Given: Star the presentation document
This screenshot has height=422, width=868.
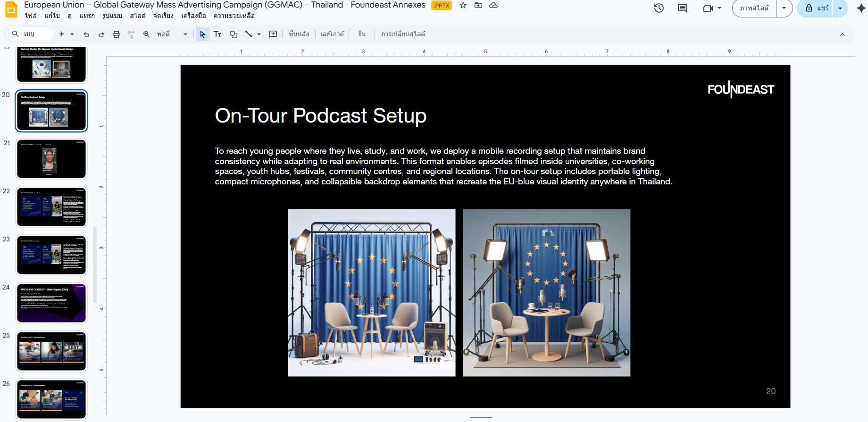Looking at the screenshot, I should [x=463, y=5].
